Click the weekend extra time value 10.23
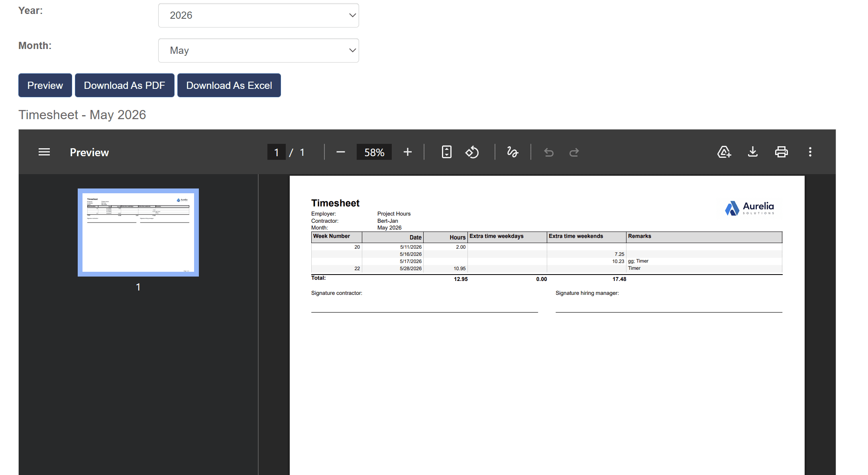Image resolution: width=868 pixels, height=475 pixels. [618, 261]
